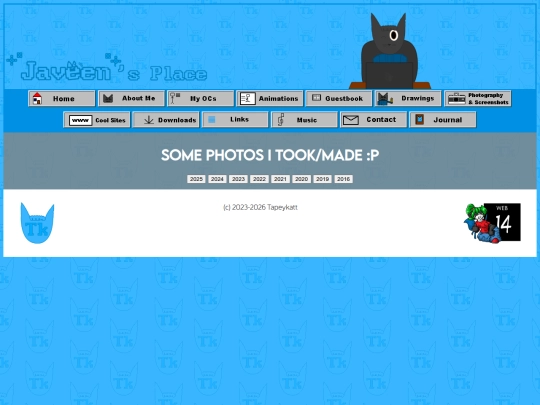Click the 'Some photos I took/made :P' heading
Image resolution: width=540 pixels, height=405 pixels.
click(270, 155)
